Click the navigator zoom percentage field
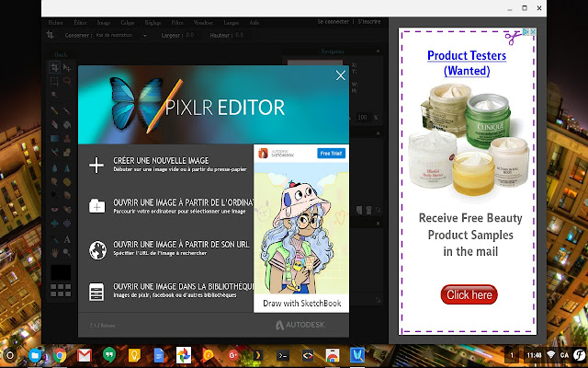 362,117
